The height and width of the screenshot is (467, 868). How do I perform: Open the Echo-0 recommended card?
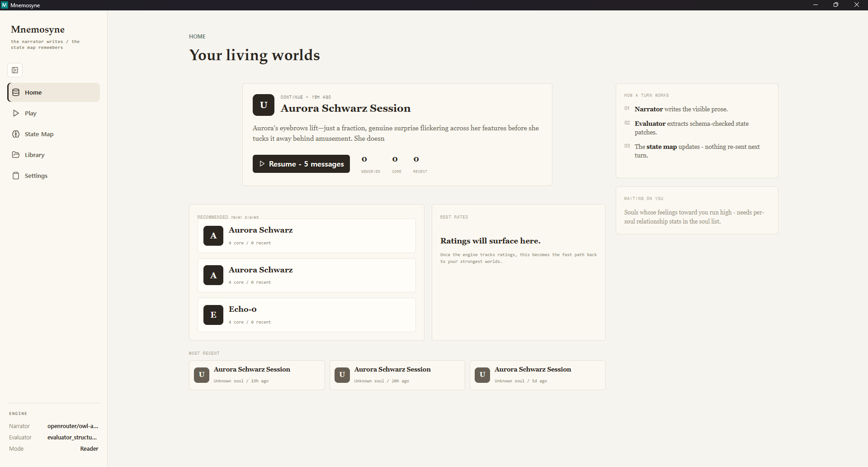tap(307, 315)
